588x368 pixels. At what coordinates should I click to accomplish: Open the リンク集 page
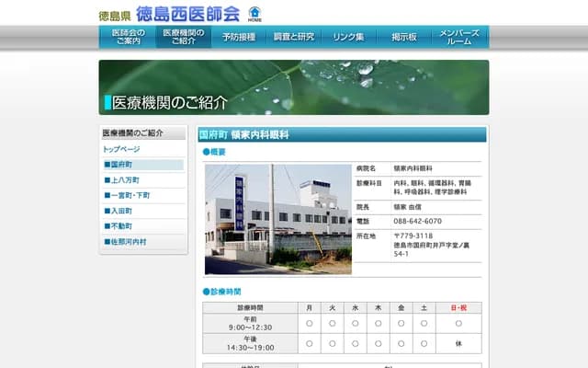pyautogui.click(x=349, y=37)
